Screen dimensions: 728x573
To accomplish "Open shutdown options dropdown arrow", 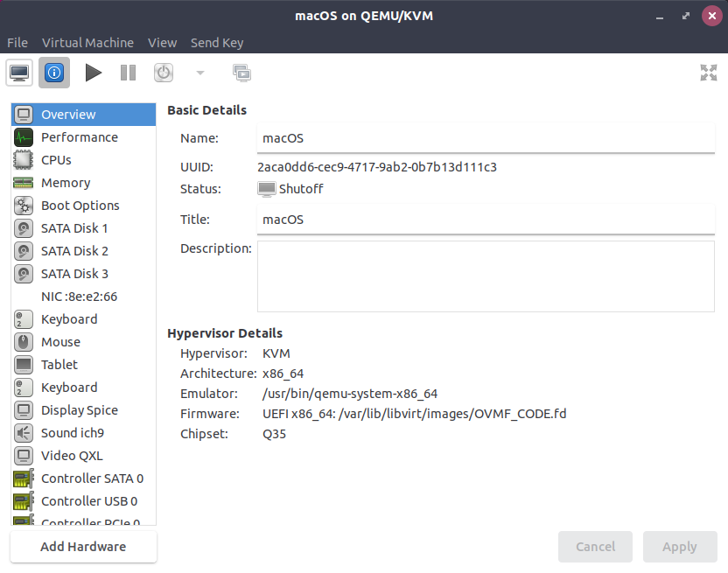I will 200,73.
